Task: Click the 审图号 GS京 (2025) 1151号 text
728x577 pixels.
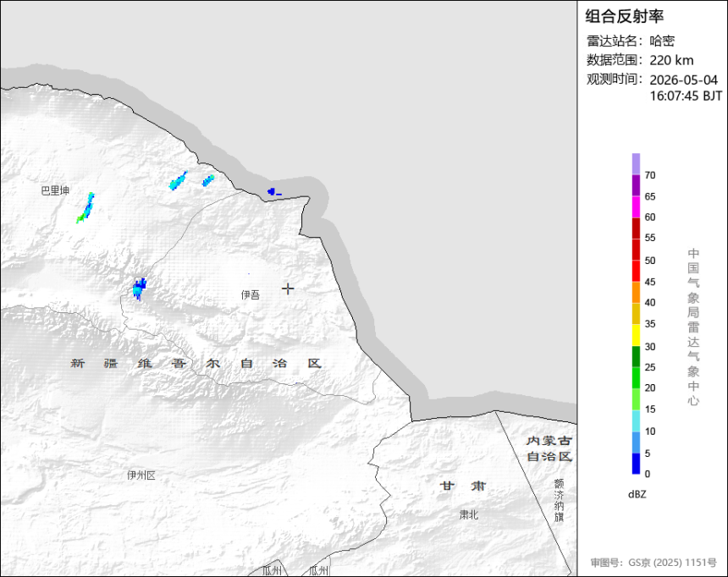Action: pos(654,562)
